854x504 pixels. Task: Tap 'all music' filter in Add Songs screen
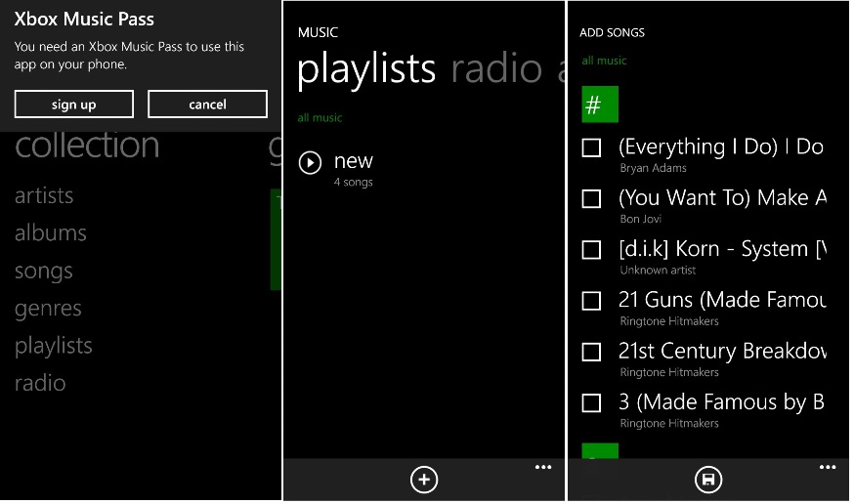click(604, 61)
